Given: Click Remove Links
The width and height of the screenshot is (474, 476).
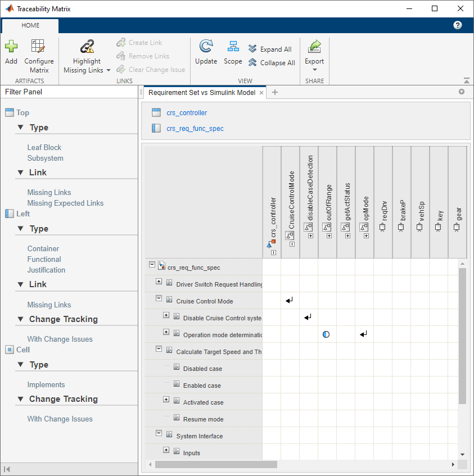Looking at the screenshot, I should [x=143, y=56].
